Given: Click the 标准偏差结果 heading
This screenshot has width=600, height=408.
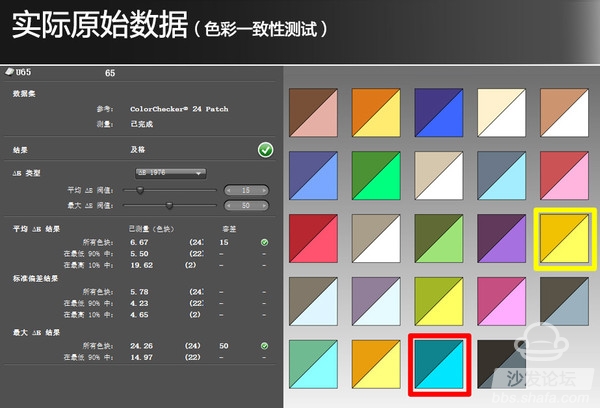Looking at the screenshot, I should (36, 279).
